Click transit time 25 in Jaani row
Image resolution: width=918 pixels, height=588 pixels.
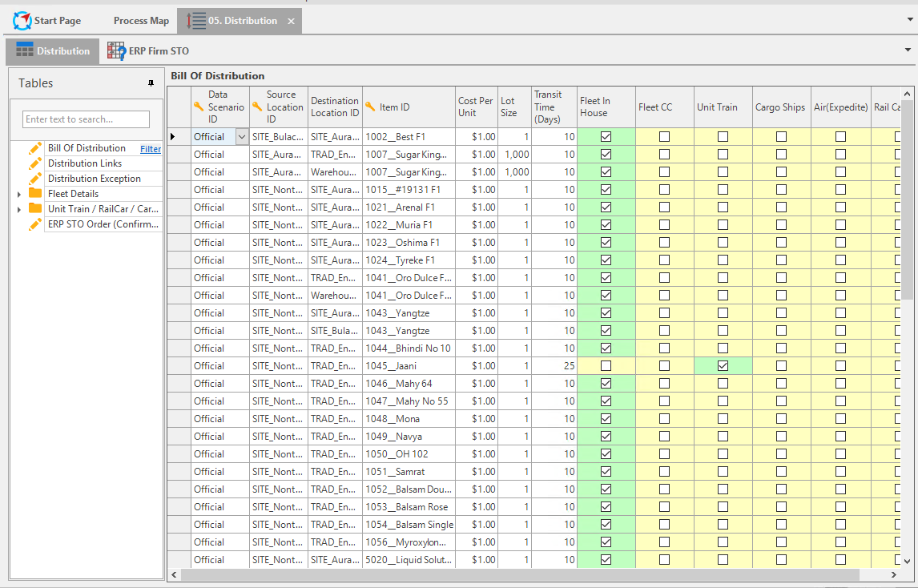[554, 366]
